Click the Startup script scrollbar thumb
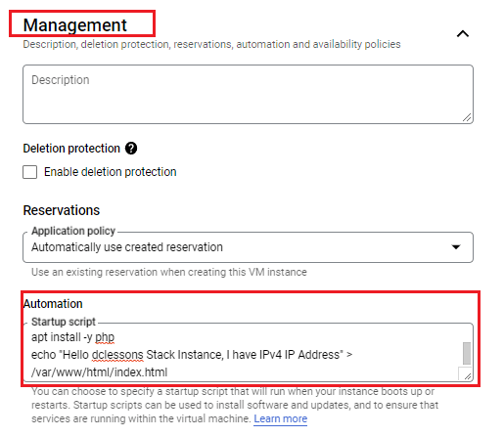504x437 pixels. click(467, 353)
